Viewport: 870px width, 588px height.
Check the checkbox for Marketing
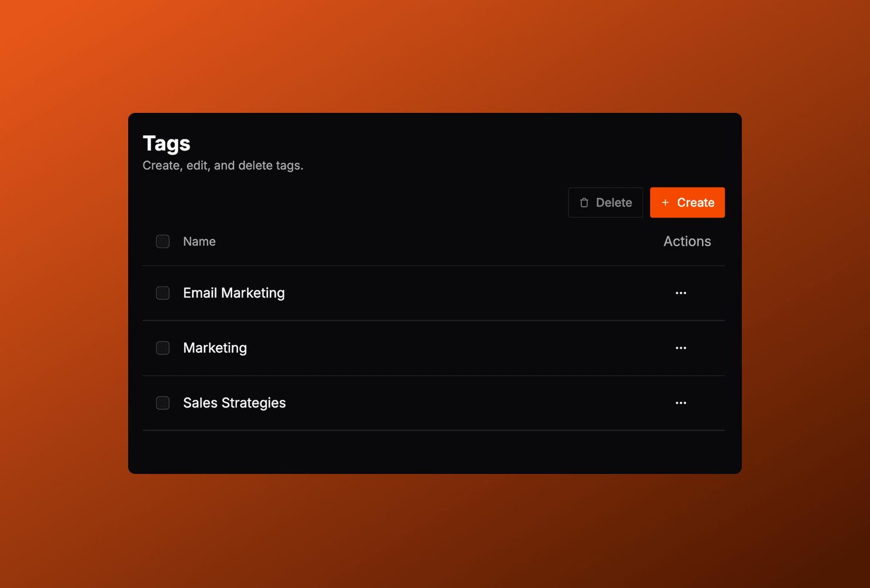[162, 348]
